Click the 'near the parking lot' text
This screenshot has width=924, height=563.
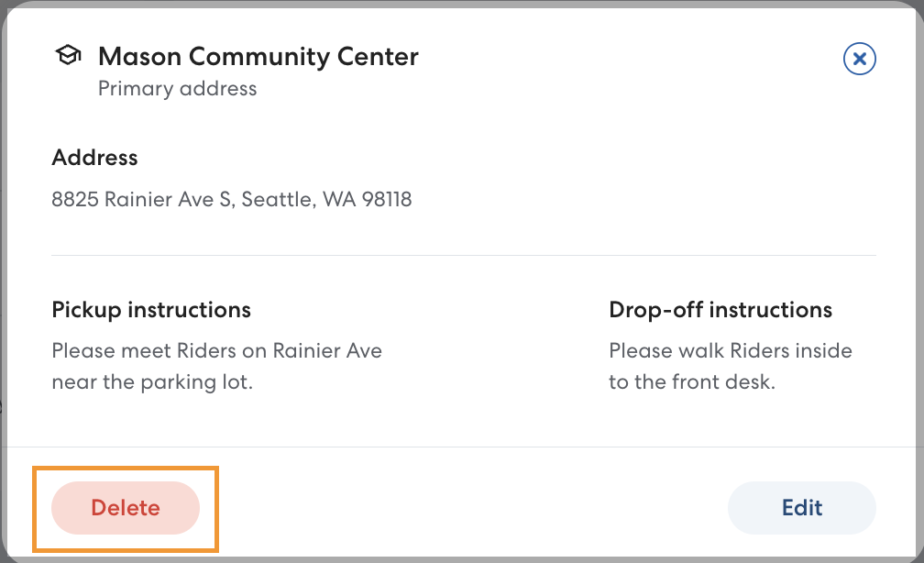coord(152,381)
